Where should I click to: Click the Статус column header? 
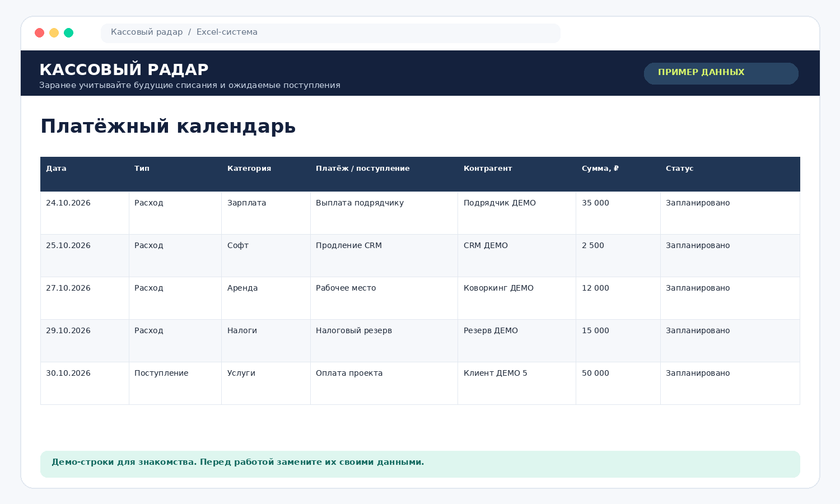pyautogui.click(x=730, y=174)
